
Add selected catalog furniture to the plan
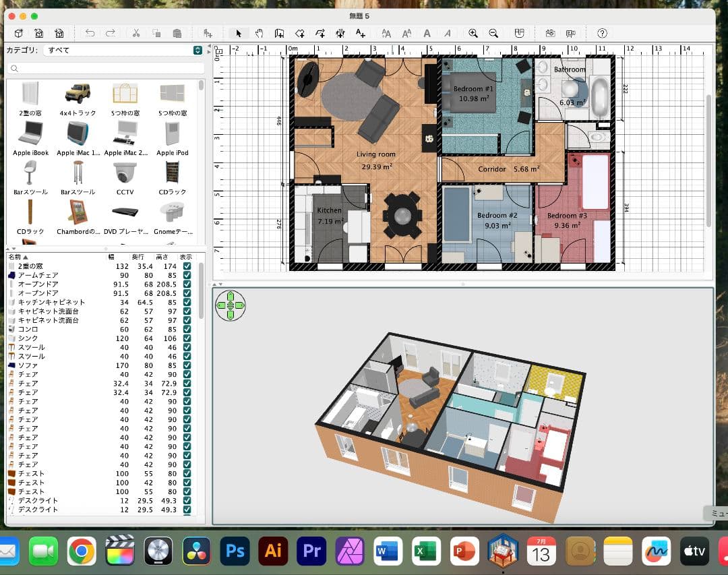[207, 33]
